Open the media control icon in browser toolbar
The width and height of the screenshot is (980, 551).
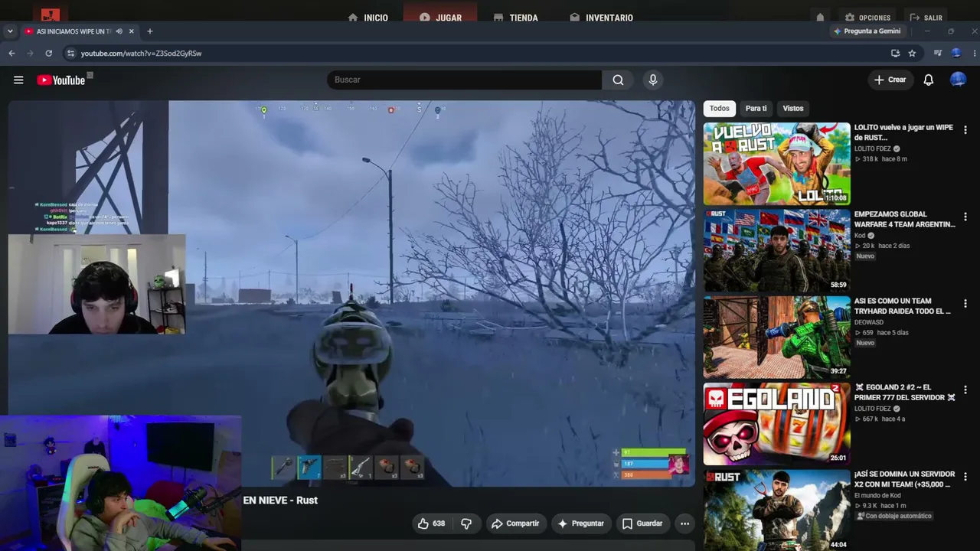pyautogui.click(x=937, y=53)
